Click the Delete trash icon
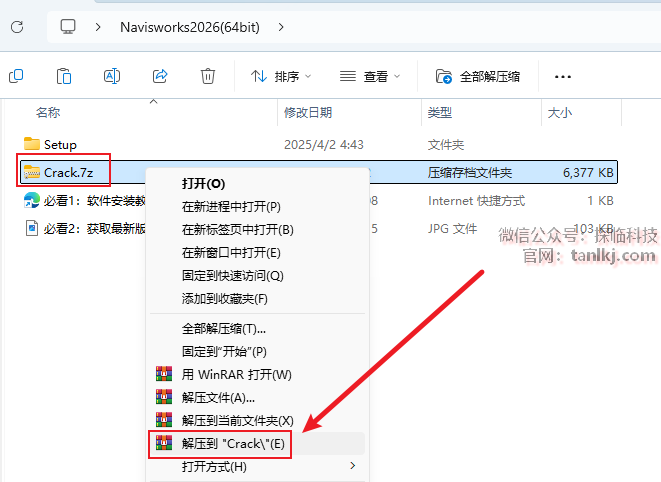661x482 pixels. [207, 76]
